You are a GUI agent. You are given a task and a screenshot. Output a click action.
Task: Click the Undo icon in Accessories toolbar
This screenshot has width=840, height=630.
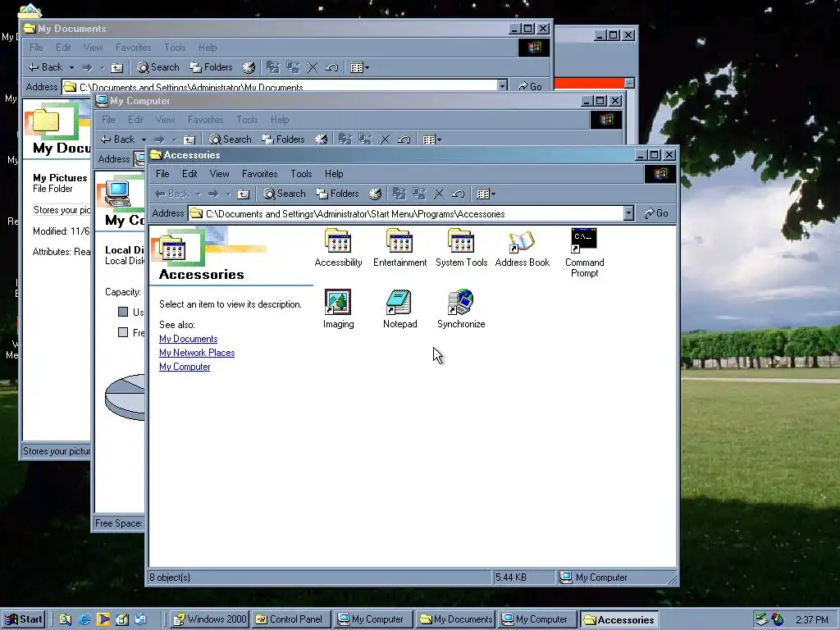[458, 194]
